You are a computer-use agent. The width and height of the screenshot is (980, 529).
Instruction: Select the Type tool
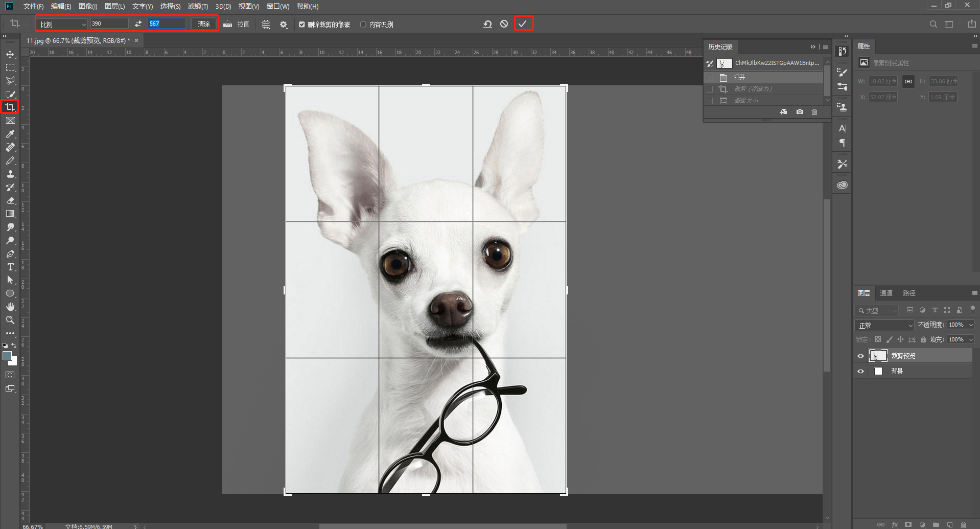coord(10,267)
